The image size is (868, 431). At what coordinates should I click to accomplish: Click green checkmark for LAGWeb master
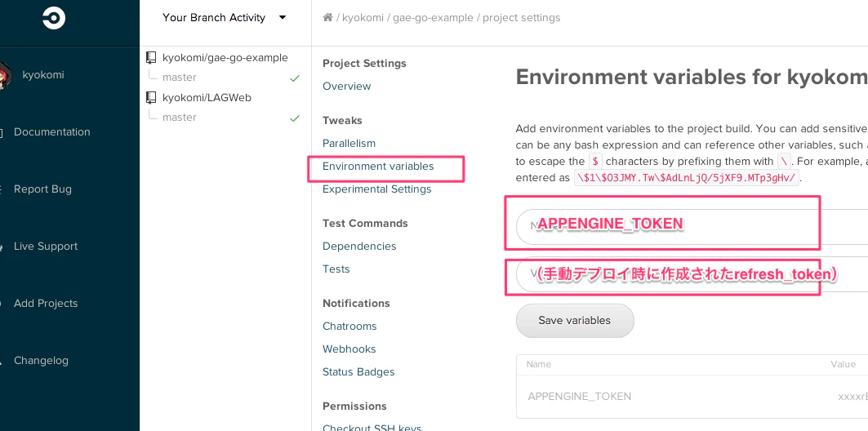pos(295,118)
